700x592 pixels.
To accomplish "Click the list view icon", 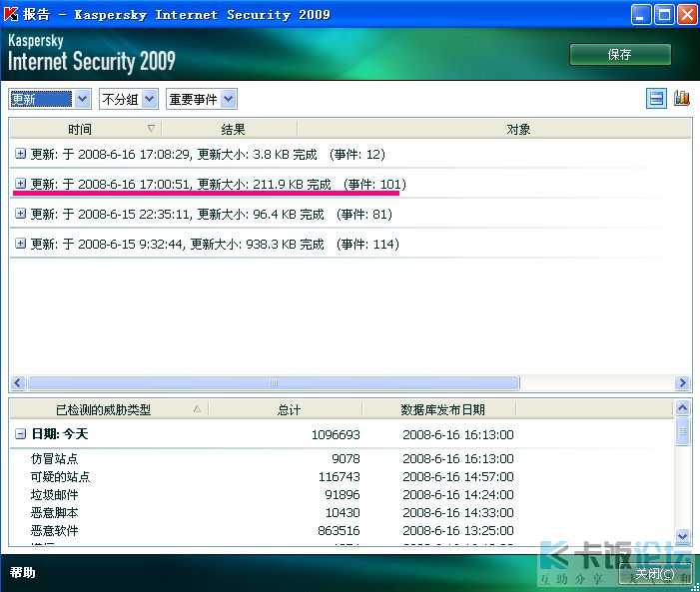I will click(656, 98).
